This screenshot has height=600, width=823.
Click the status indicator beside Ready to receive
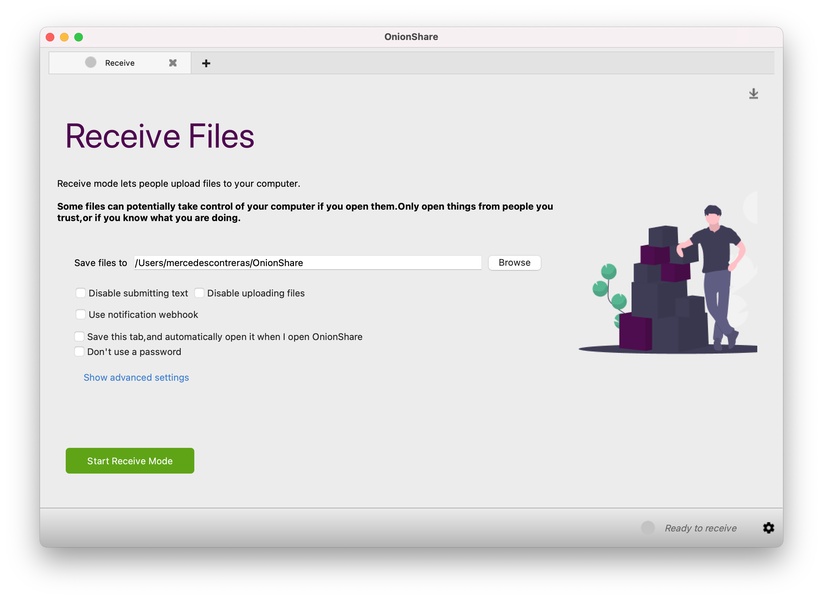click(x=648, y=528)
